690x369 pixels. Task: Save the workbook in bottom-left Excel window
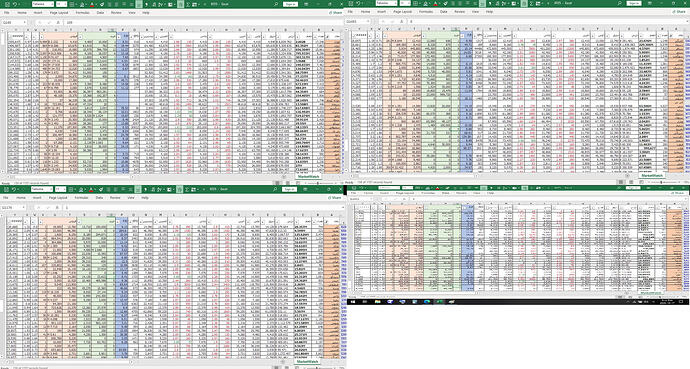[x=7, y=189]
